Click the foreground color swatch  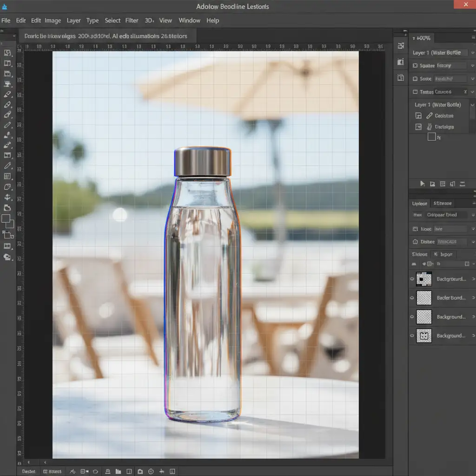coord(6,218)
